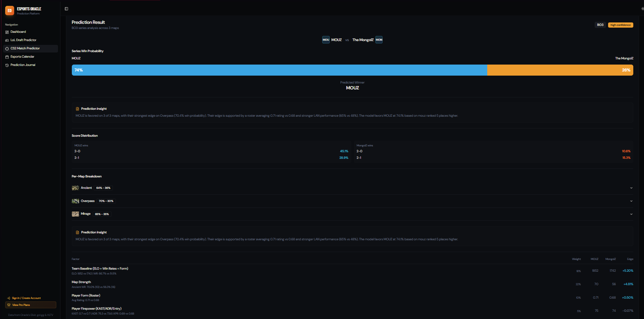This screenshot has width=644, height=319.
Task: Collapse the sidebar with the panel icon
Action: click(x=67, y=9)
